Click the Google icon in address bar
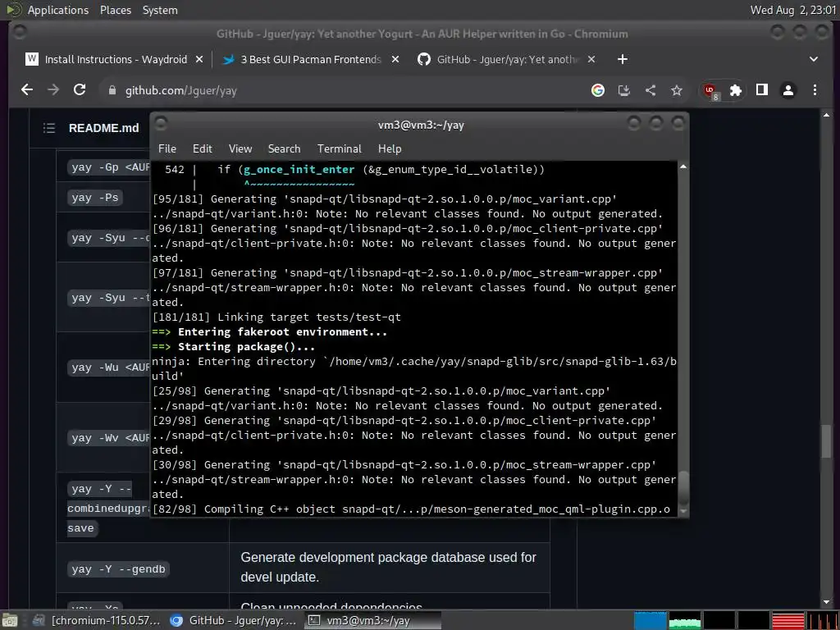This screenshot has width=840, height=630. [x=598, y=90]
